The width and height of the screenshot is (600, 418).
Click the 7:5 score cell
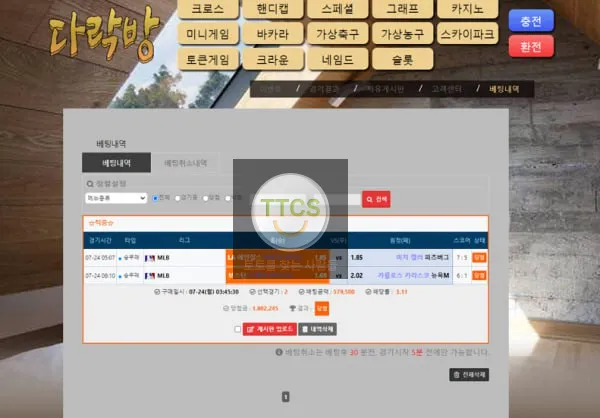(x=462, y=258)
